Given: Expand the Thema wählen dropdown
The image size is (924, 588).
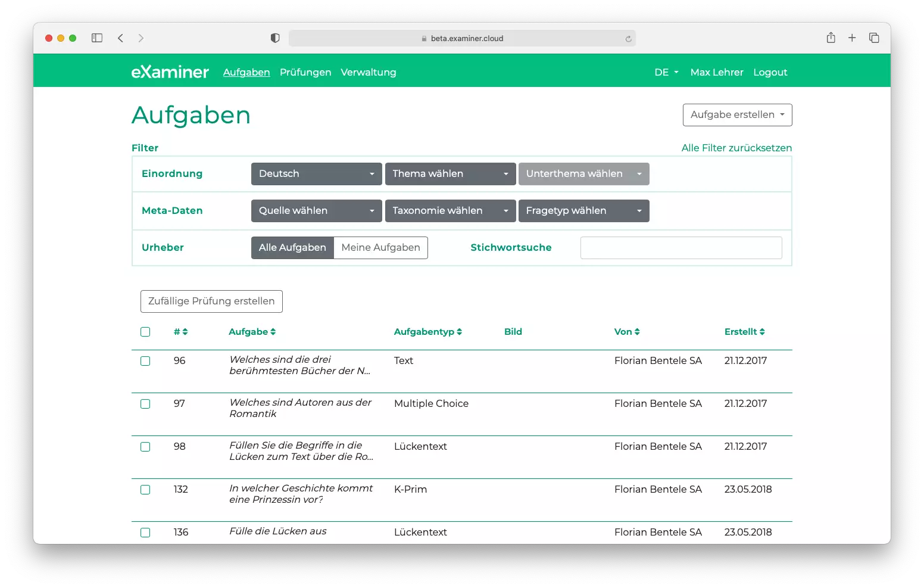Looking at the screenshot, I should click(x=450, y=174).
